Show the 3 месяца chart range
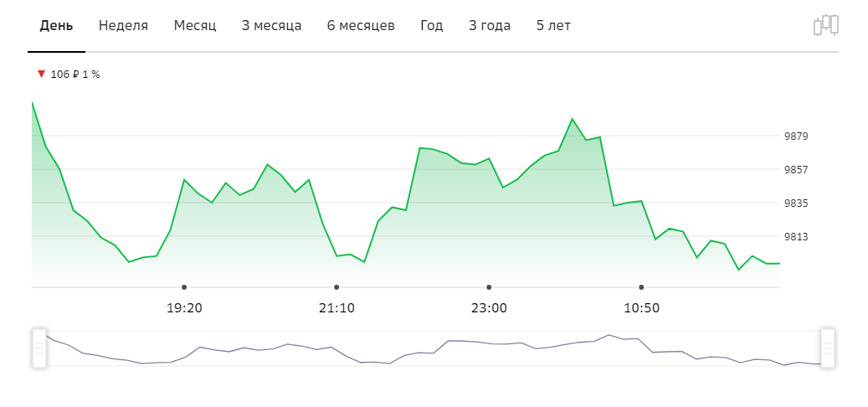 click(271, 25)
